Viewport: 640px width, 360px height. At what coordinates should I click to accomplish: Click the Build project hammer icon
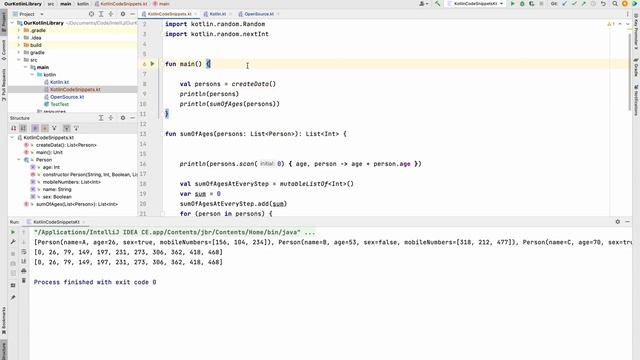[x=438, y=4]
